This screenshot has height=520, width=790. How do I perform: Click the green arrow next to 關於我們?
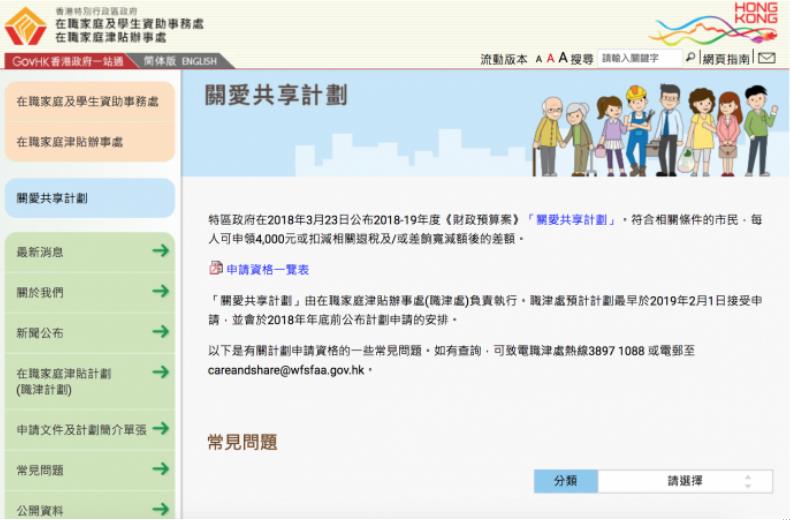point(160,292)
